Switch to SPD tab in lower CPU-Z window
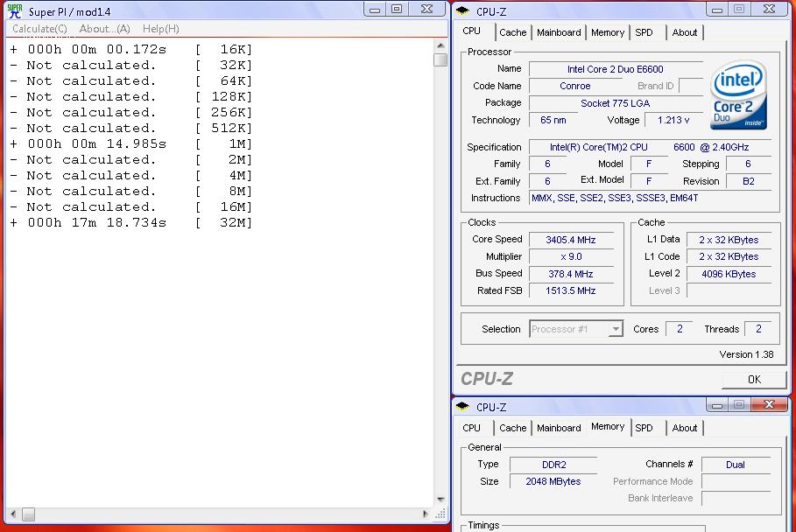Viewport: 796px width, 532px height. (x=644, y=428)
